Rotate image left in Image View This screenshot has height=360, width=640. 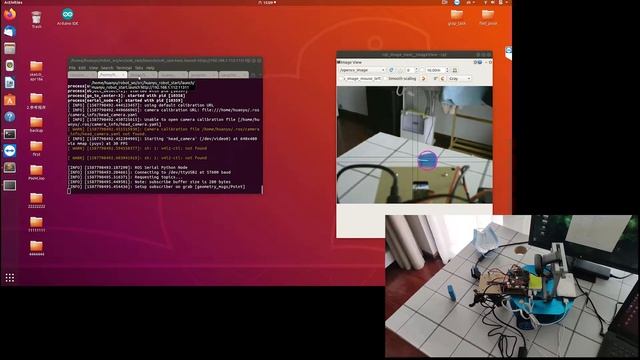(423, 78)
